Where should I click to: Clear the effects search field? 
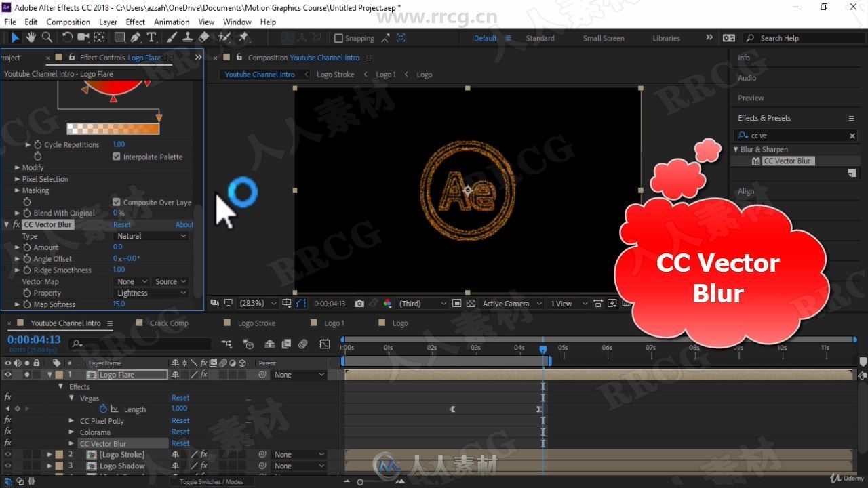click(x=852, y=136)
